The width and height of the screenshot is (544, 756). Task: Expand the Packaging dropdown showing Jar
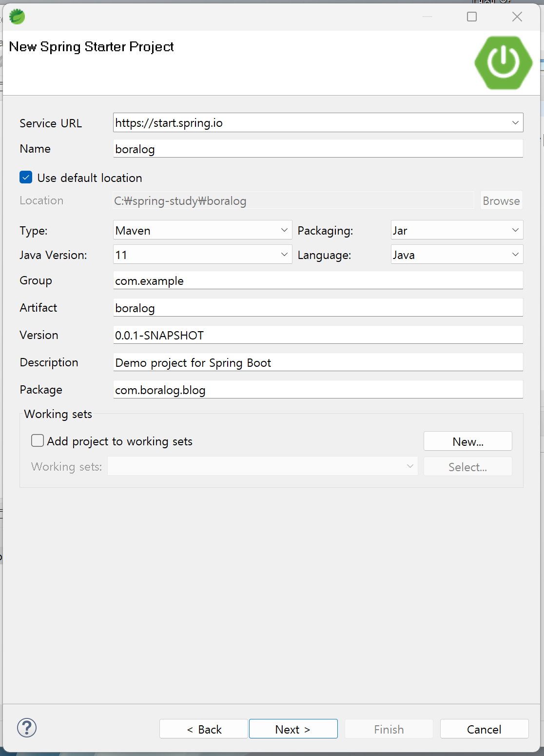(457, 230)
